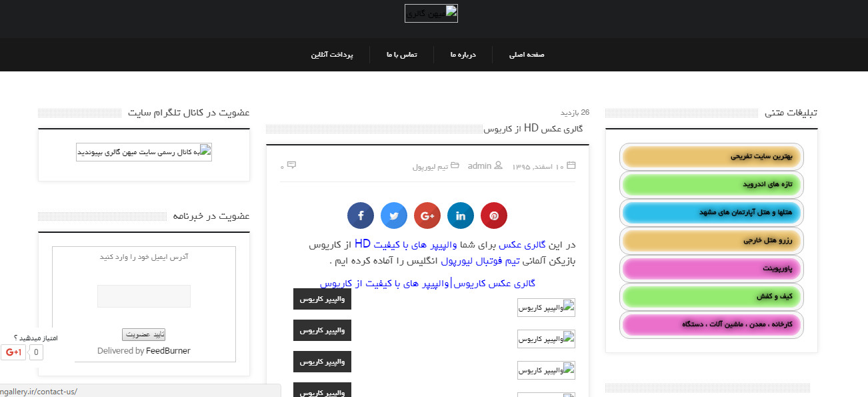Select پرداخت آنلاین in the navigation bar

331,55
